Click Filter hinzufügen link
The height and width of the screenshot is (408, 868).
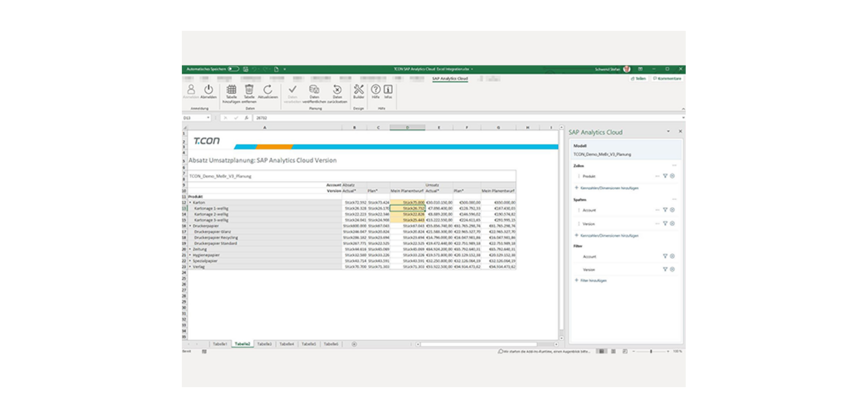pos(591,281)
